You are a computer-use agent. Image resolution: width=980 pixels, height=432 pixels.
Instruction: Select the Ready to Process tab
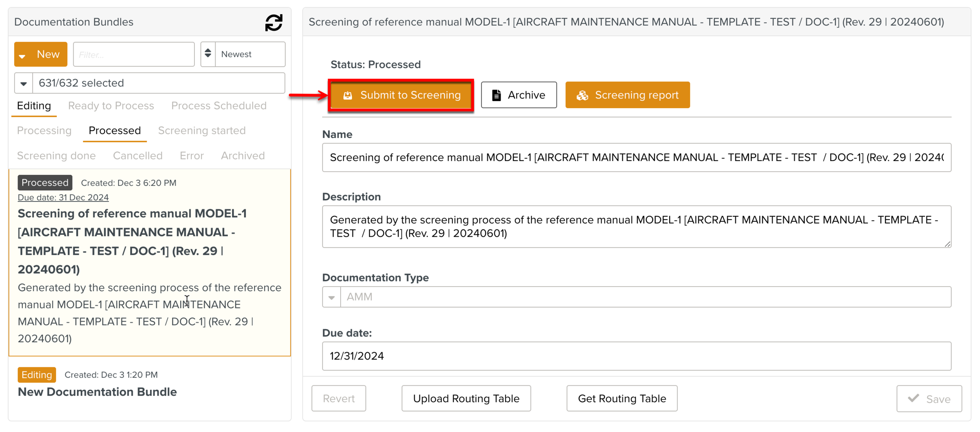(111, 106)
